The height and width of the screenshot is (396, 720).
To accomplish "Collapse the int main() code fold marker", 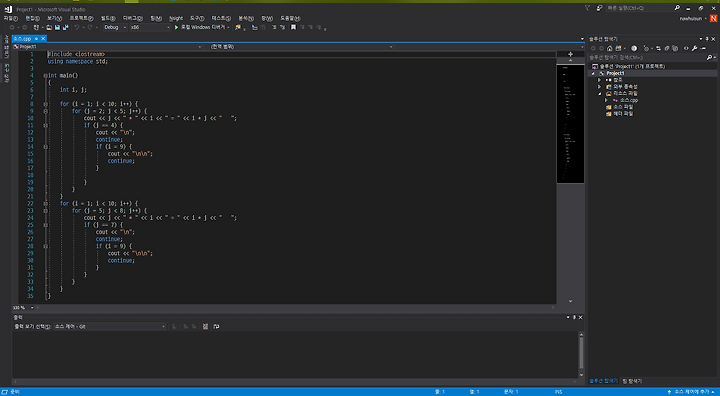I will 45,76.
